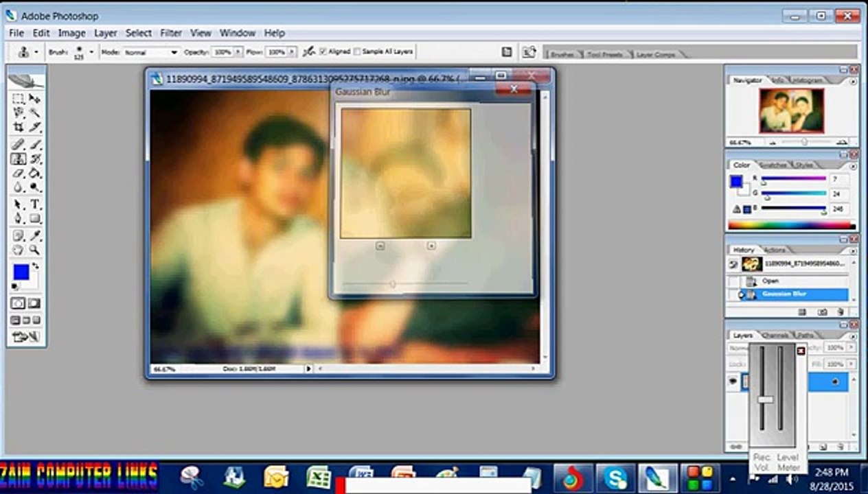Switch to Standard Mode editing

coord(19,303)
